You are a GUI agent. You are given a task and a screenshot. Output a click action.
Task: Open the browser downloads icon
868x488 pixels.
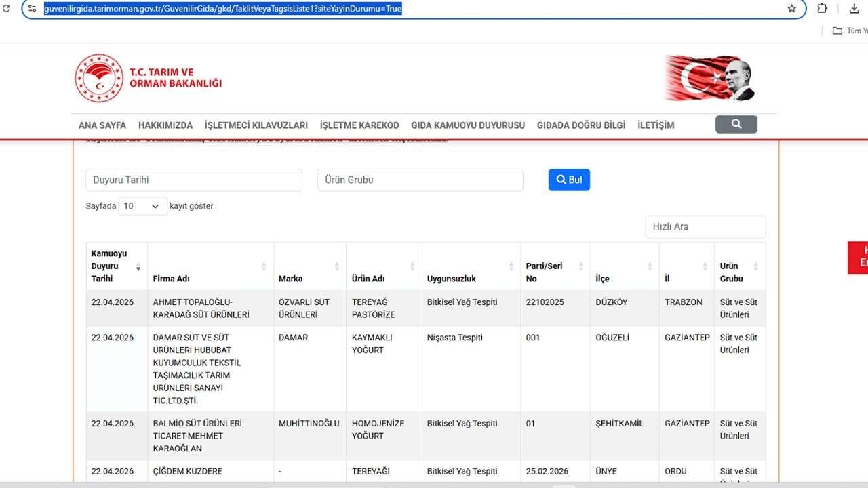[x=854, y=9]
